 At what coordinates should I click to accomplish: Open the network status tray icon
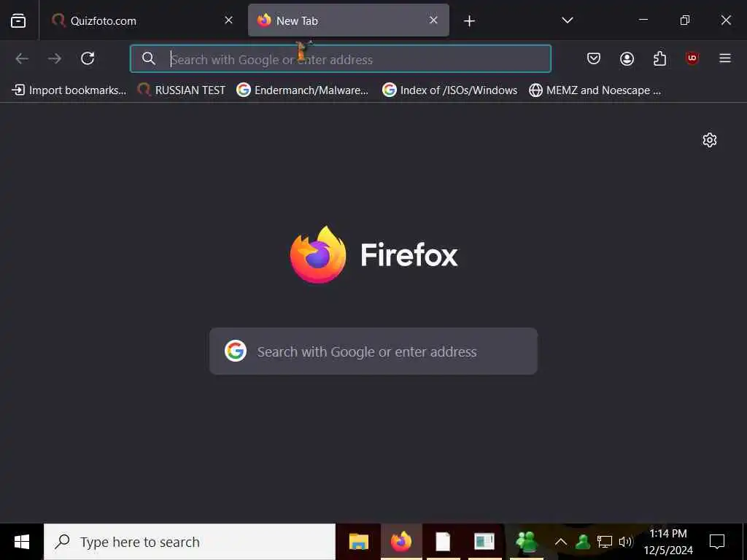point(605,542)
